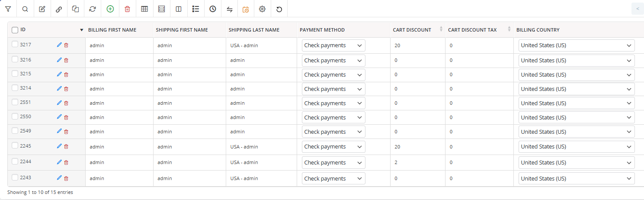Click the green add new entry icon
The height and width of the screenshot is (200, 644).
(x=110, y=9)
